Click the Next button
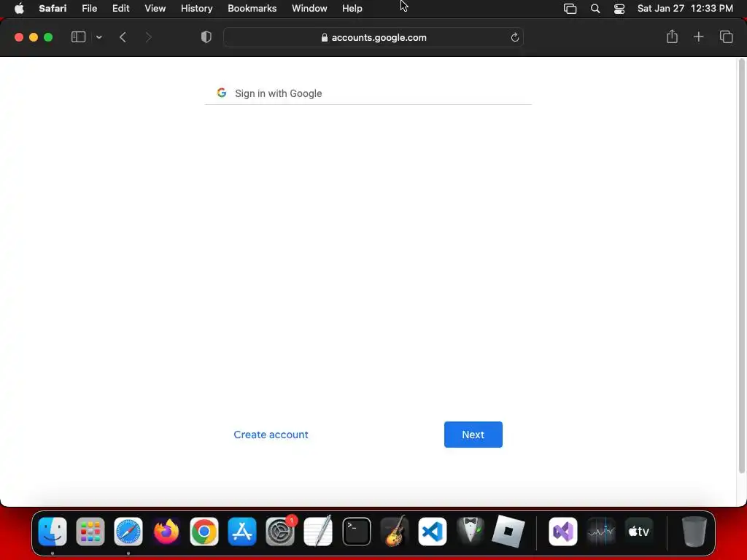This screenshot has width=747, height=560. coord(473,435)
